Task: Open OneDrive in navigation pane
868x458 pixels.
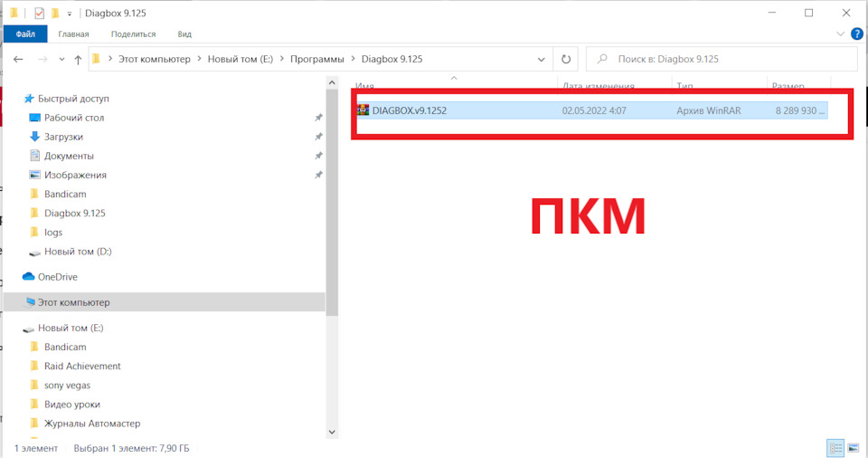Action: [x=58, y=277]
